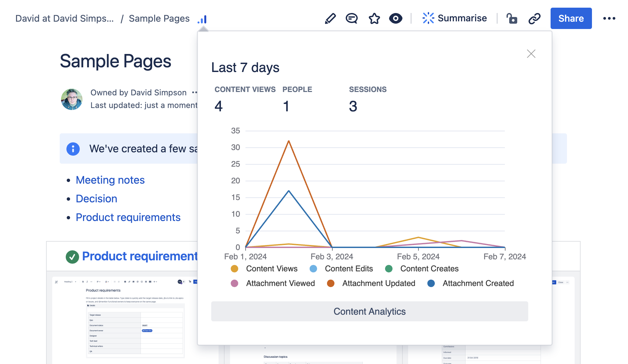
Task: Toggle Content Views legend series
Action: coord(271,269)
